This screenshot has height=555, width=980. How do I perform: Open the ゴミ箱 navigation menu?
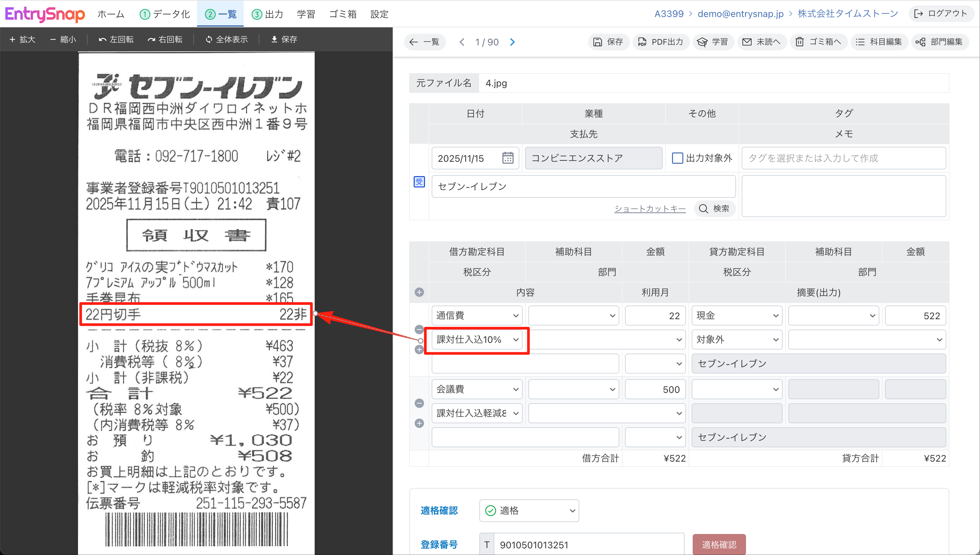point(342,14)
